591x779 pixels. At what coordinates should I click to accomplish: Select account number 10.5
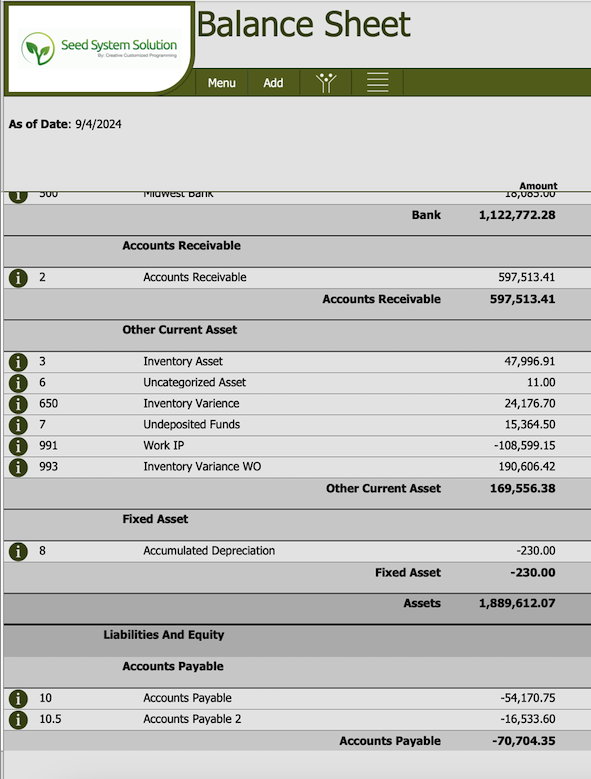[50, 719]
